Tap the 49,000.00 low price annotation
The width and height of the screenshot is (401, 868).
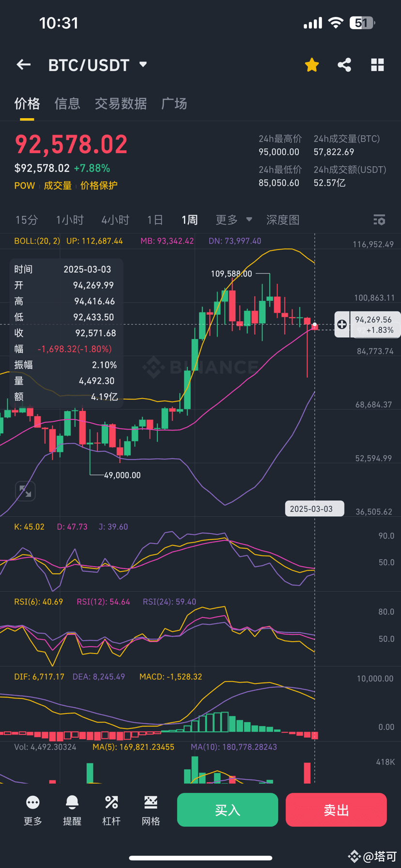[x=122, y=475]
